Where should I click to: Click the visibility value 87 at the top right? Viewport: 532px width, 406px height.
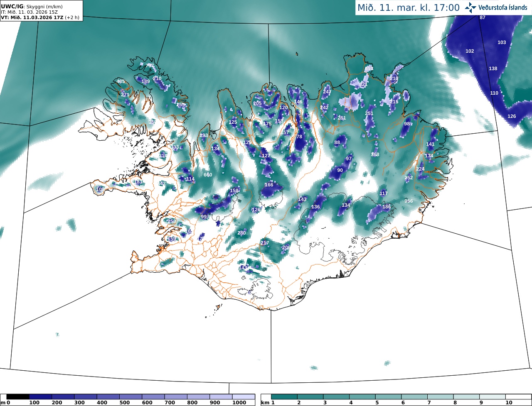[x=483, y=17]
